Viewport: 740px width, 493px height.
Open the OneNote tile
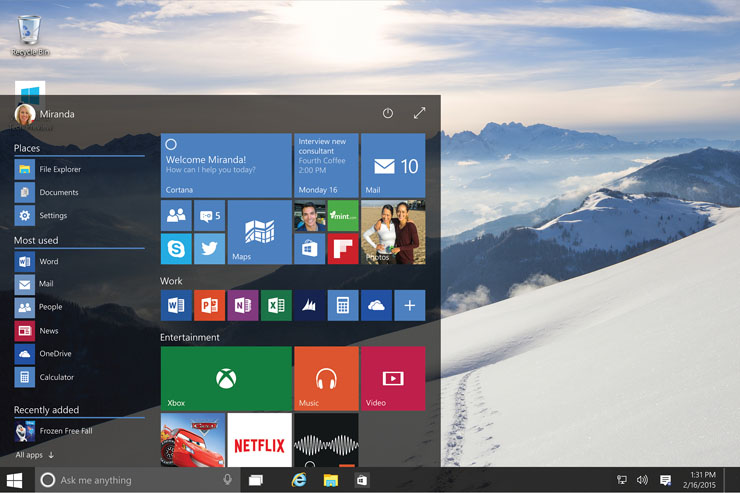click(242, 305)
